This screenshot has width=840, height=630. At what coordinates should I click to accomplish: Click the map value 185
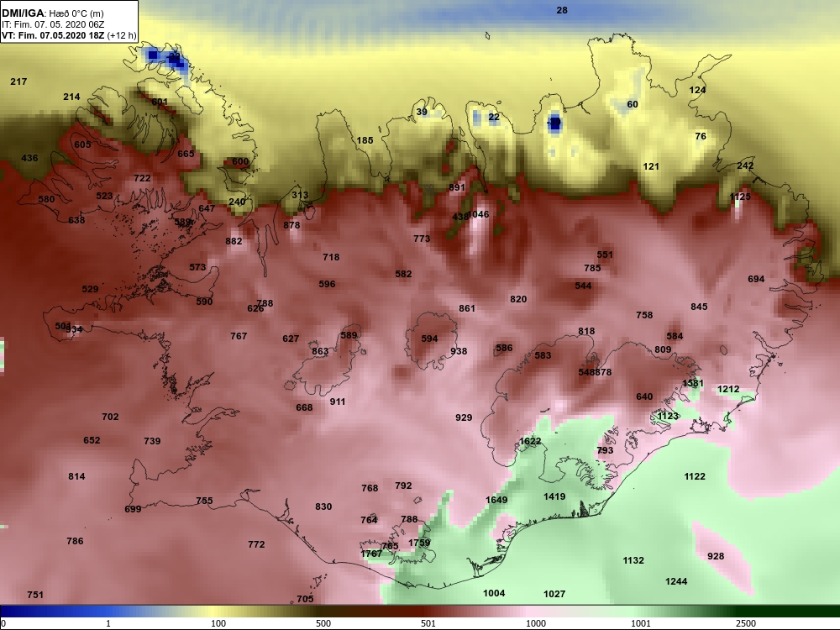365,140
